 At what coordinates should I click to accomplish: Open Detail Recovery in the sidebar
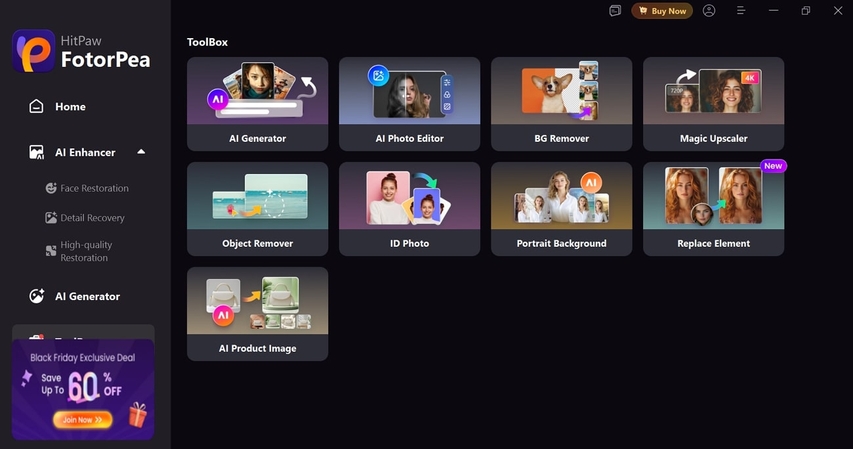coord(92,218)
